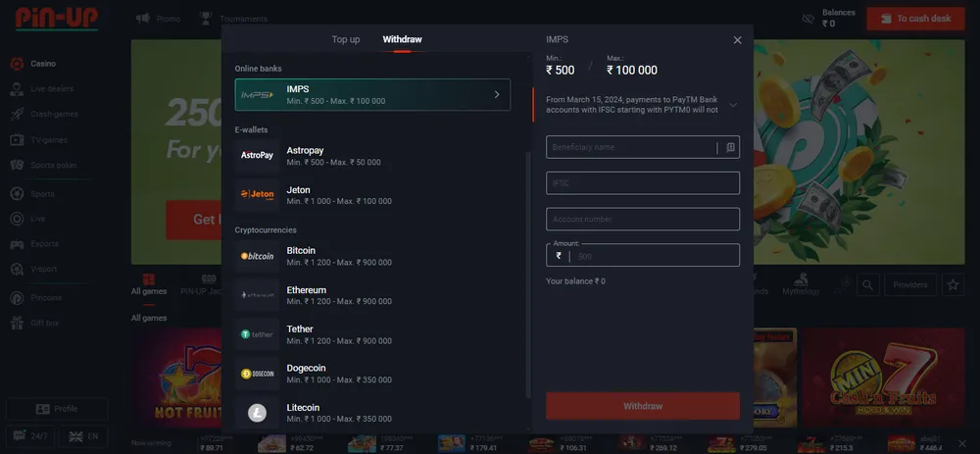This screenshot has width=980, height=454.
Task: Open the Cash'n Fruits game thumbnail
Action: (883, 378)
